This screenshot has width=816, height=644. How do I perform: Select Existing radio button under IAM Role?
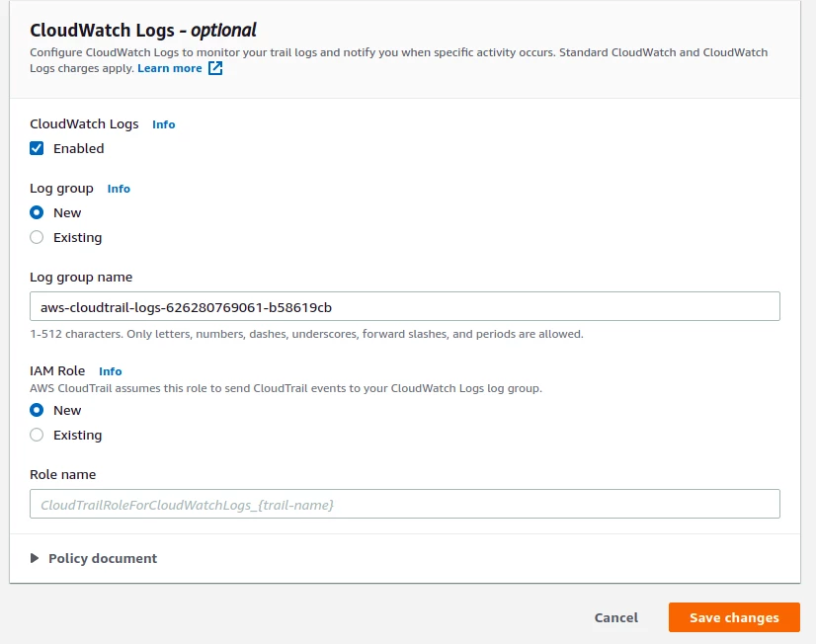pyautogui.click(x=37, y=435)
